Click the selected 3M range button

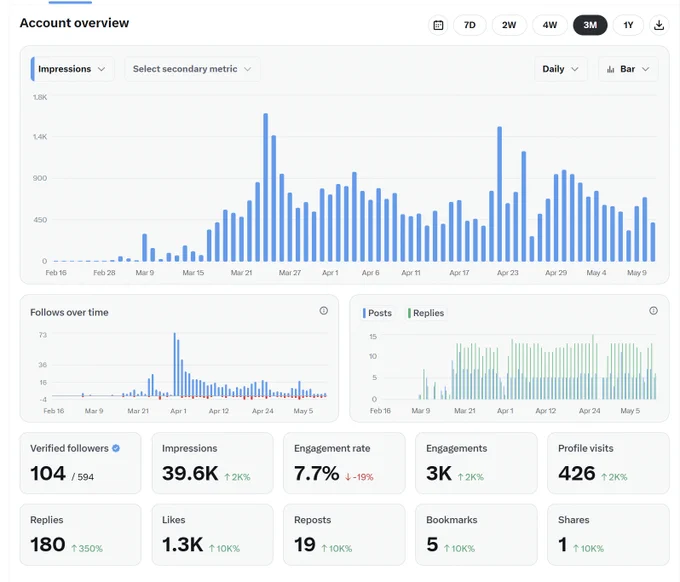(590, 25)
